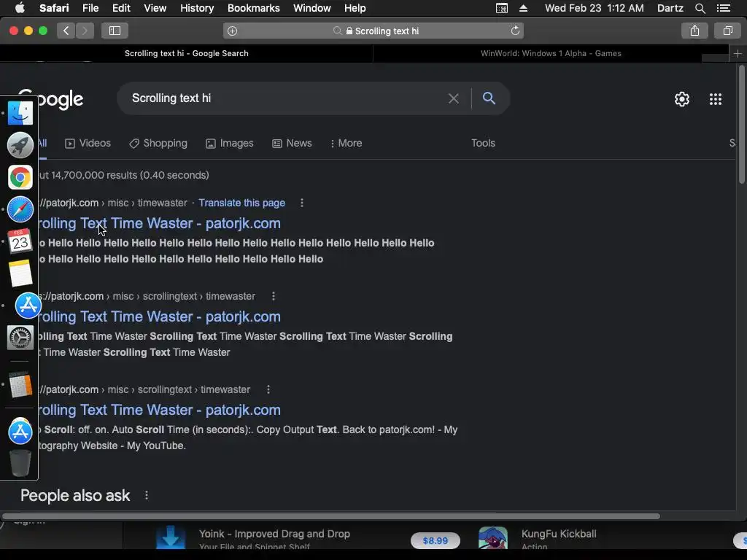The image size is (747, 560).
Task: Click the date and time in menu bar
Action: (x=594, y=8)
